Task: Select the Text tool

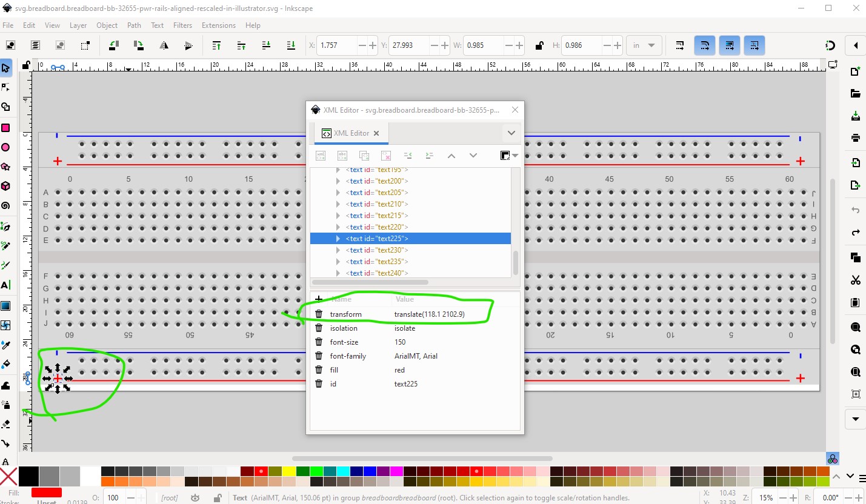Action: pos(6,285)
